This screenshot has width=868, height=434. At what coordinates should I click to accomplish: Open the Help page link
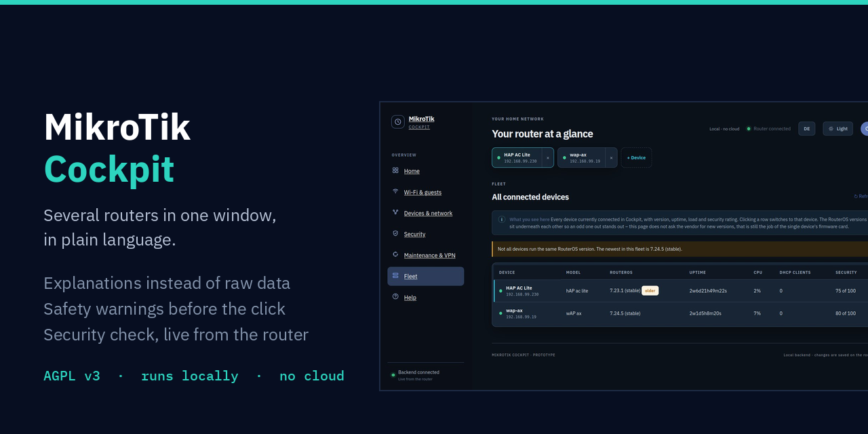pyautogui.click(x=410, y=298)
